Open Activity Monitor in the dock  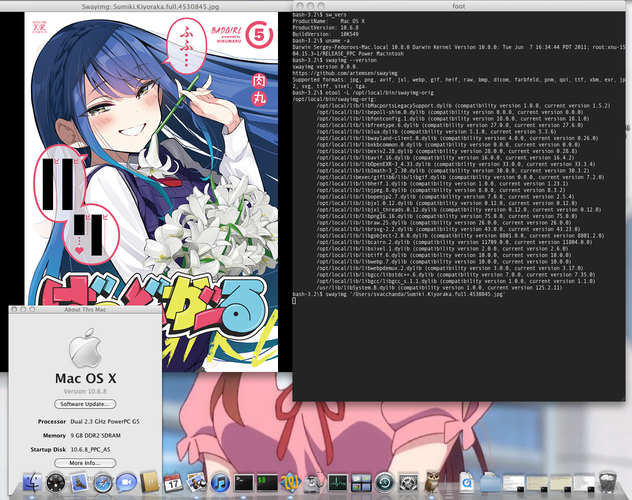pyautogui.click(x=338, y=482)
